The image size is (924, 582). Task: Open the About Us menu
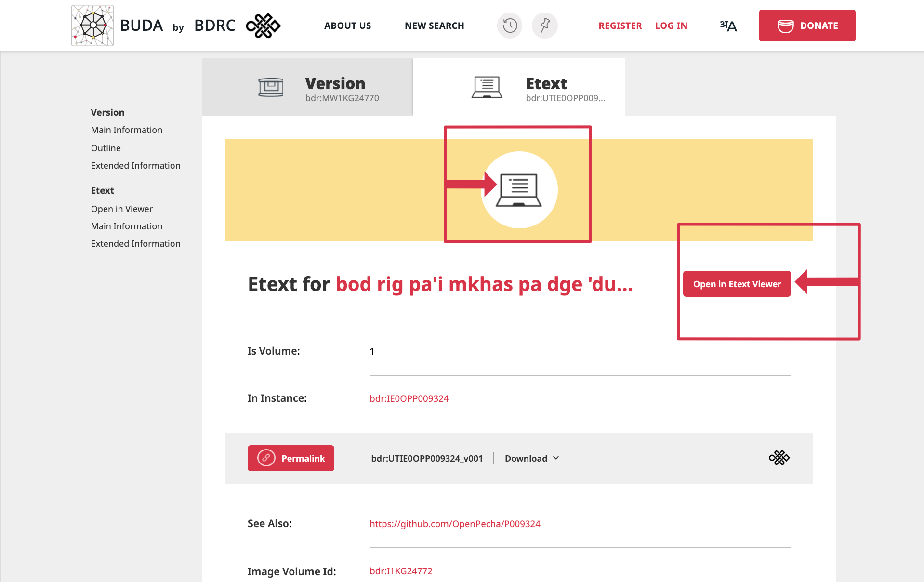pos(347,26)
